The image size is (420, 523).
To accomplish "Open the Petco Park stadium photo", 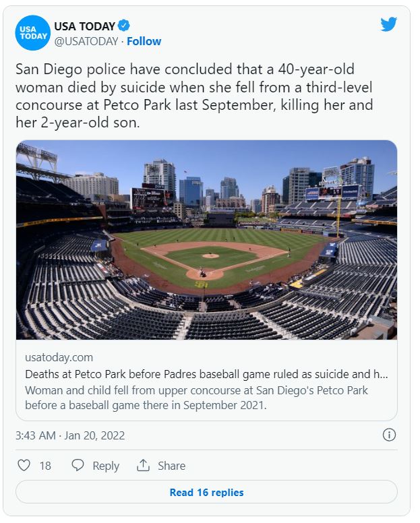I will [x=206, y=239].
